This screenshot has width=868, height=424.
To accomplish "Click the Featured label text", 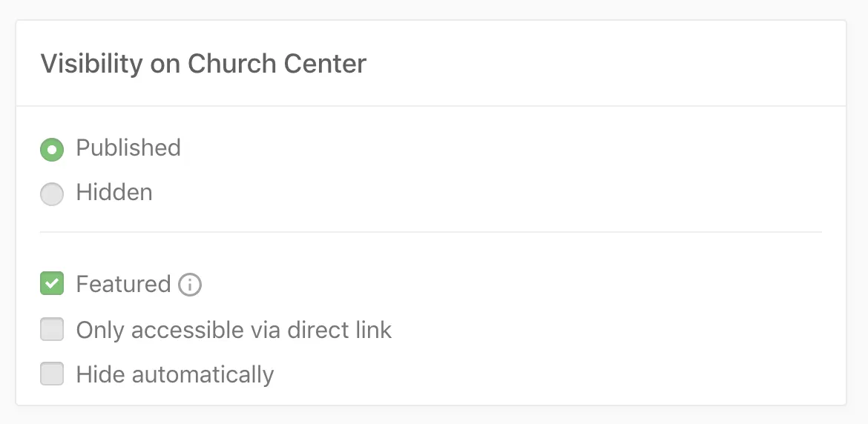I will (123, 285).
